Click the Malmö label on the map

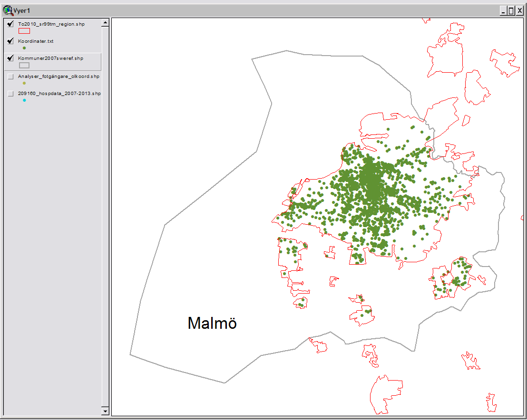coord(212,323)
